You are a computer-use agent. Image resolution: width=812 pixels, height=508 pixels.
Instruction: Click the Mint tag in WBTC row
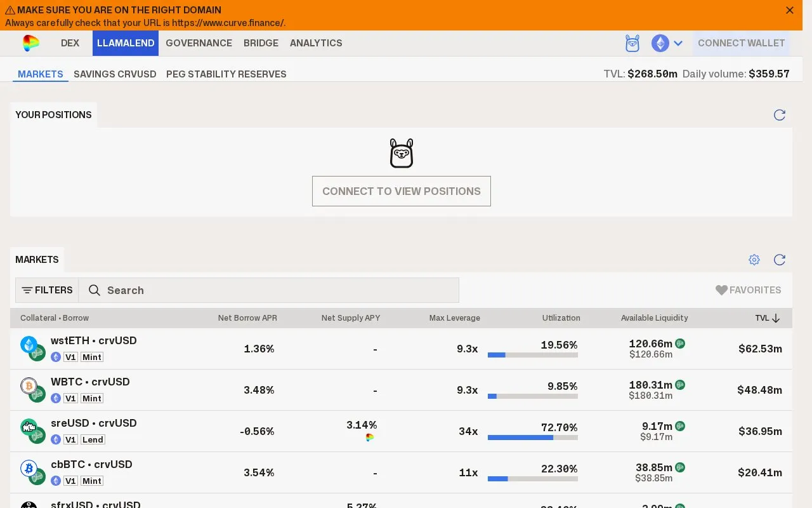[92, 398]
